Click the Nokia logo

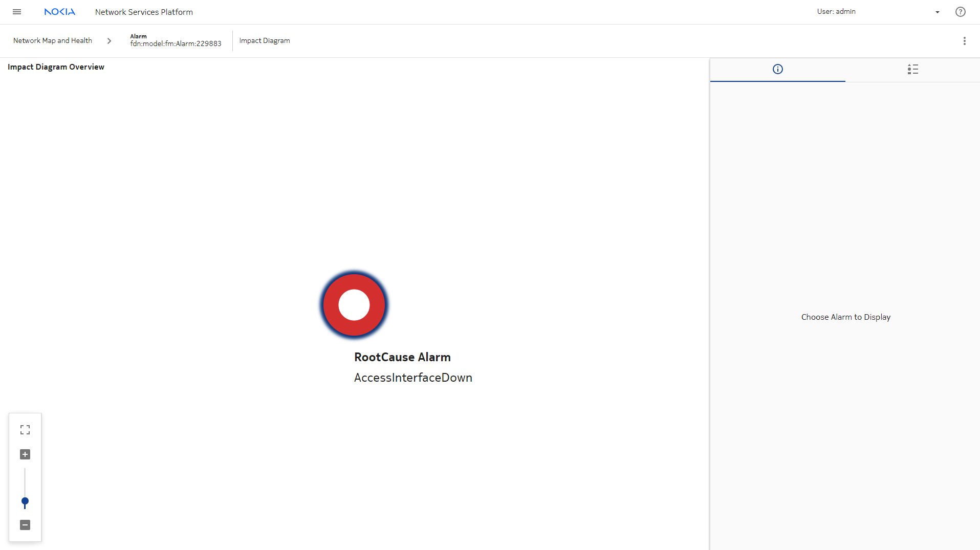(x=59, y=12)
